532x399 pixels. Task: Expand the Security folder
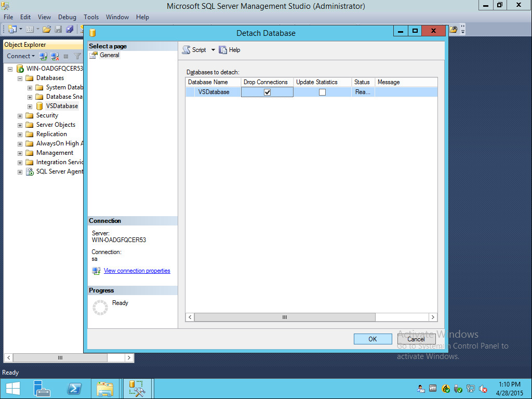(20, 116)
